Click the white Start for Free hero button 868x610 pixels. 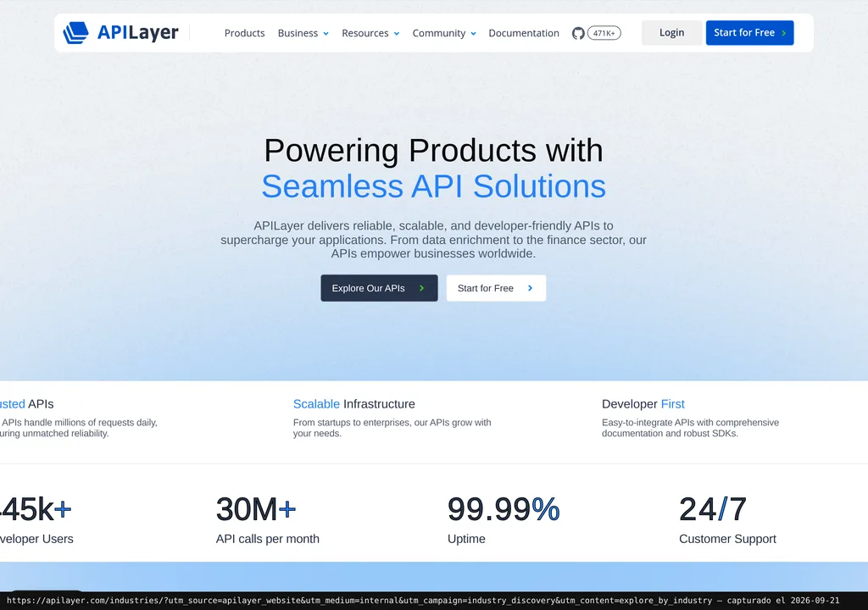tap(496, 288)
